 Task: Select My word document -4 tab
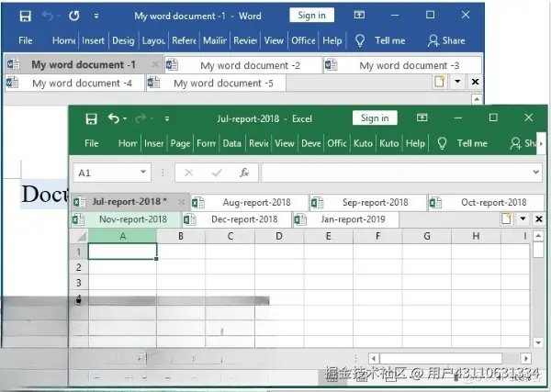tap(74, 84)
